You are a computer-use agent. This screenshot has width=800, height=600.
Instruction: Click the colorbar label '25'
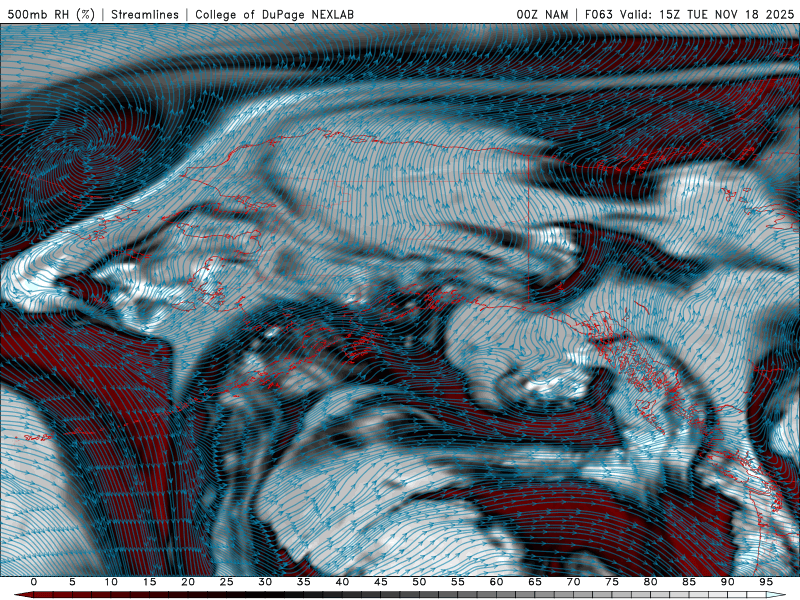[x=227, y=582]
